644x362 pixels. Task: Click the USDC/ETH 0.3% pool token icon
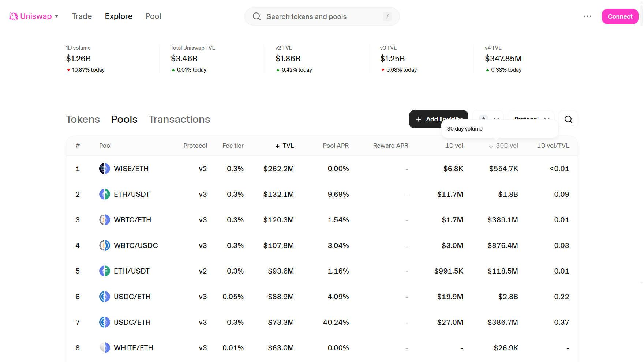(105, 322)
